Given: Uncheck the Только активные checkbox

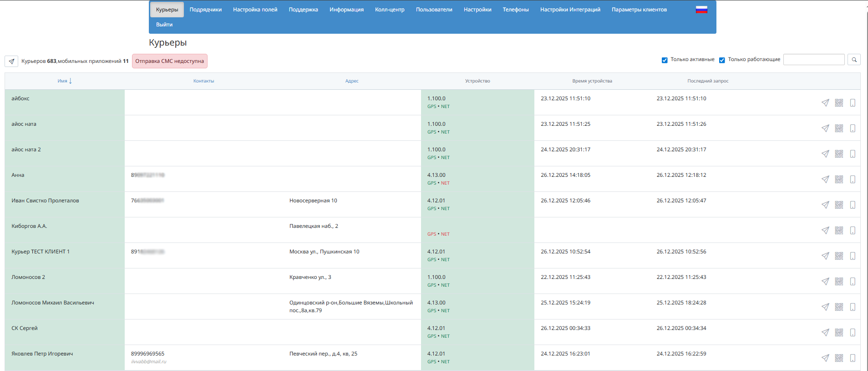Looking at the screenshot, I should 665,60.
